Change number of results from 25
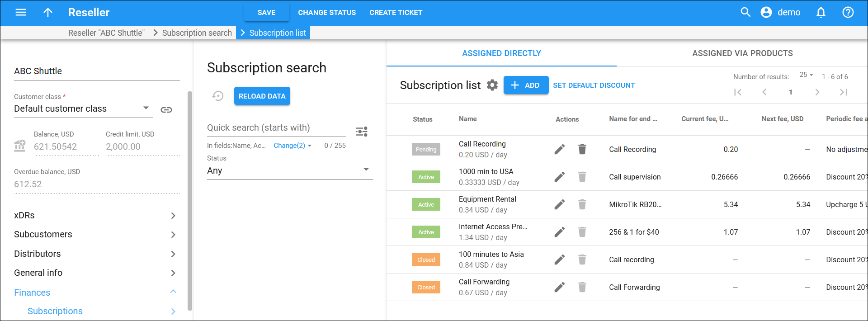This screenshot has height=321, width=868. pos(806,75)
